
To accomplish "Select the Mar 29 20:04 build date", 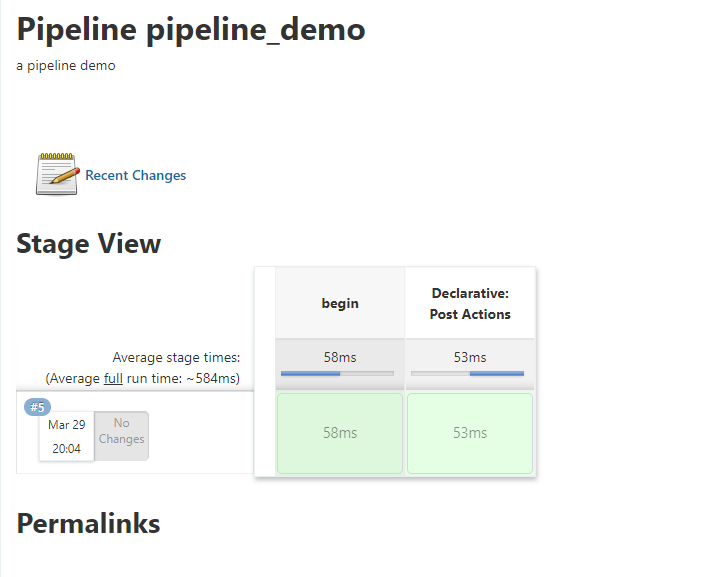I will (x=67, y=437).
